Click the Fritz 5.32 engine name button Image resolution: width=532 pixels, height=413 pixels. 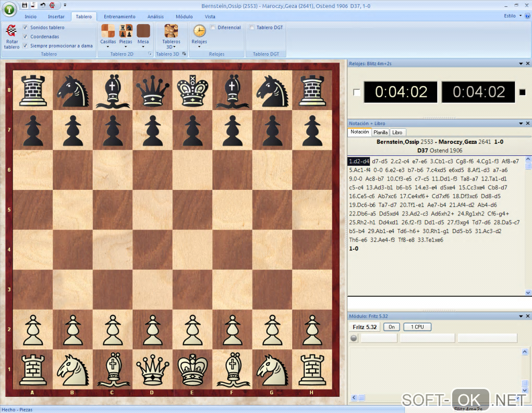coord(365,327)
